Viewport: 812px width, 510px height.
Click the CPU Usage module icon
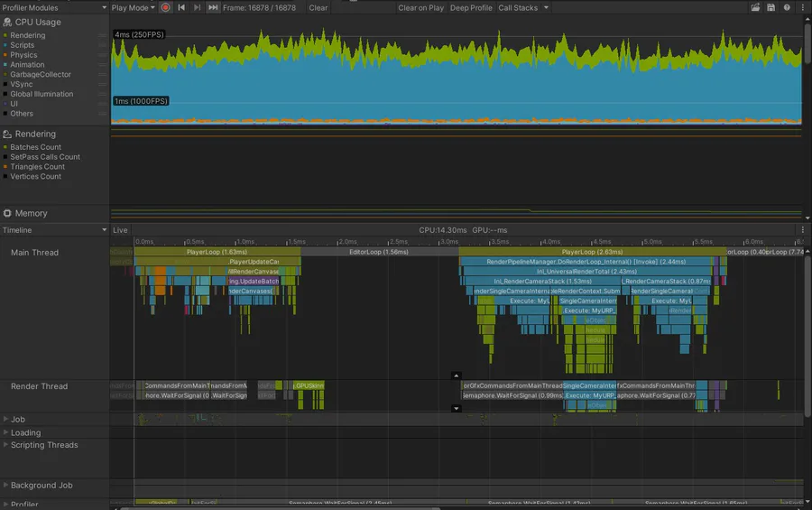click(7, 22)
